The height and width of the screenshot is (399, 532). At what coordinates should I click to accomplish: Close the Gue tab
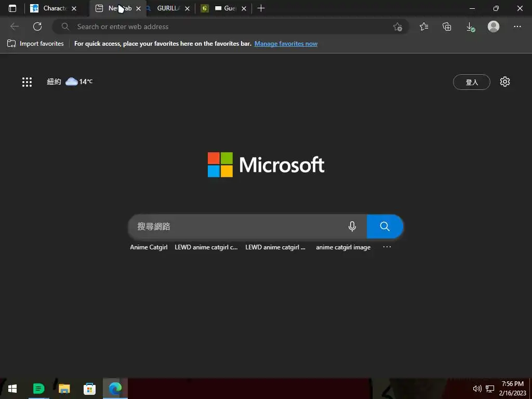[x=244, y=8]
